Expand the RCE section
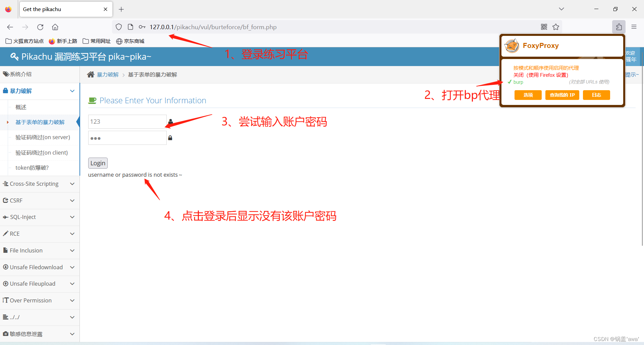This screenshot has height=345, width=644. [40, 234]
